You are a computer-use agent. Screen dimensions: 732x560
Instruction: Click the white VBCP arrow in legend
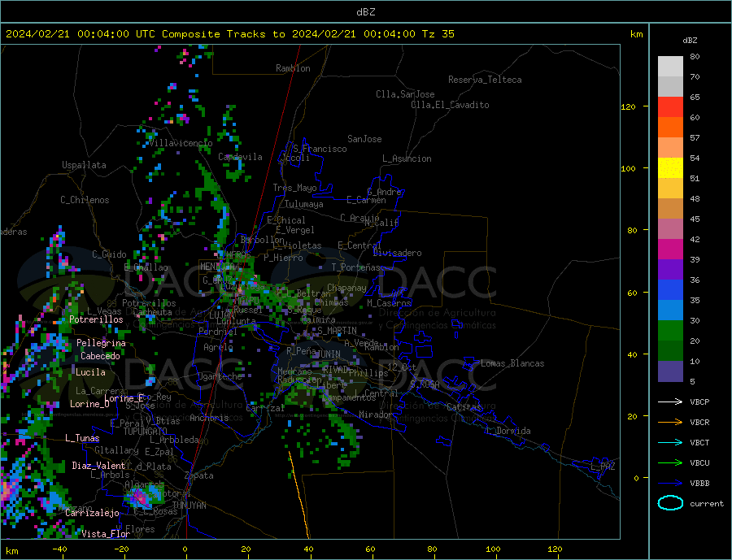670,402
